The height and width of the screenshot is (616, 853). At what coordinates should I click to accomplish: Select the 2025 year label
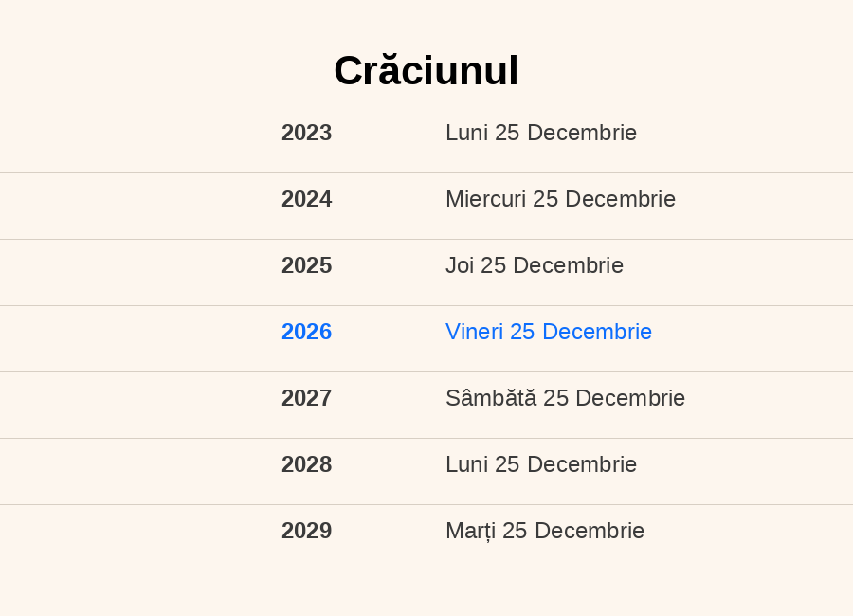306,265
